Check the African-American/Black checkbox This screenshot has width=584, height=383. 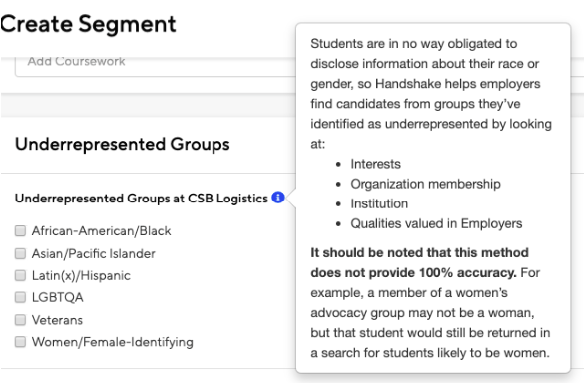[20, 231]
